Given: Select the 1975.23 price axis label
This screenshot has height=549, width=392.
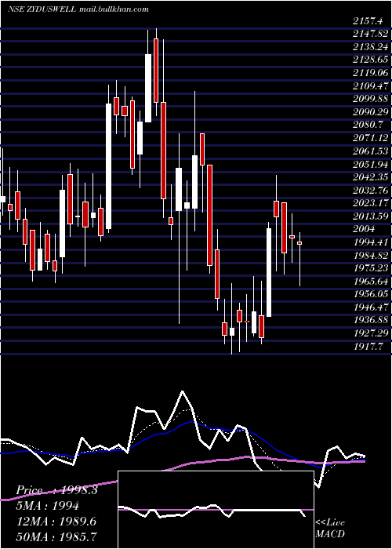Looking at the screenshot, I should click(370, 268).
